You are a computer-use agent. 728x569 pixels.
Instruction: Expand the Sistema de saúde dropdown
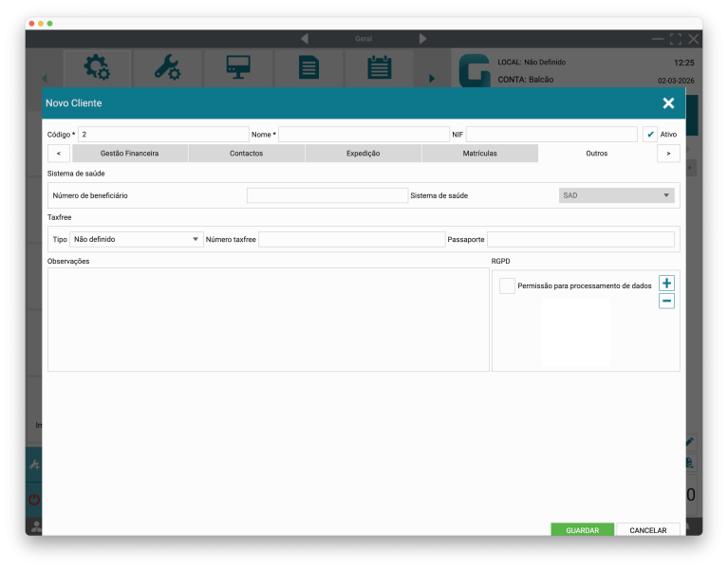617,195
